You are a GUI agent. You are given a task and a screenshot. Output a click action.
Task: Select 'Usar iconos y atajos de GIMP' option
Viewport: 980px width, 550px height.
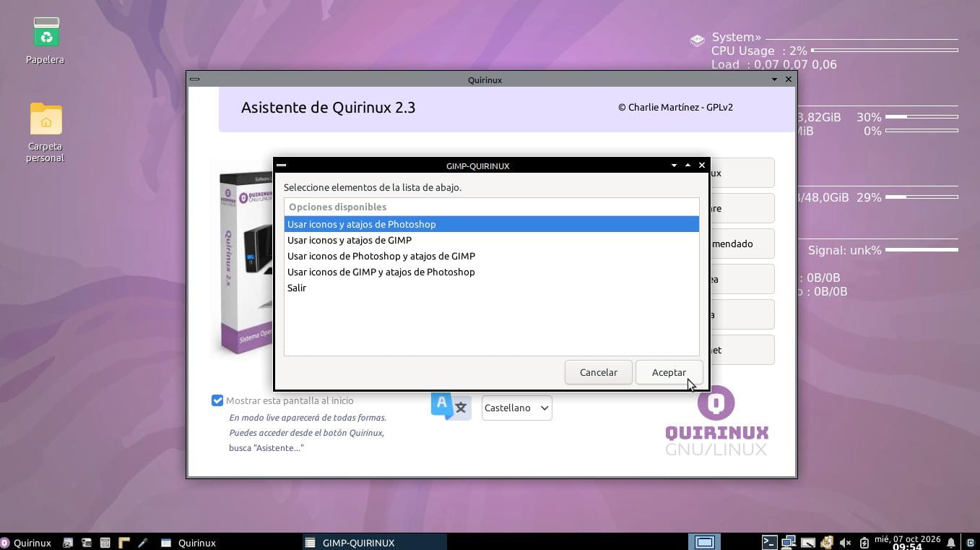491,240
